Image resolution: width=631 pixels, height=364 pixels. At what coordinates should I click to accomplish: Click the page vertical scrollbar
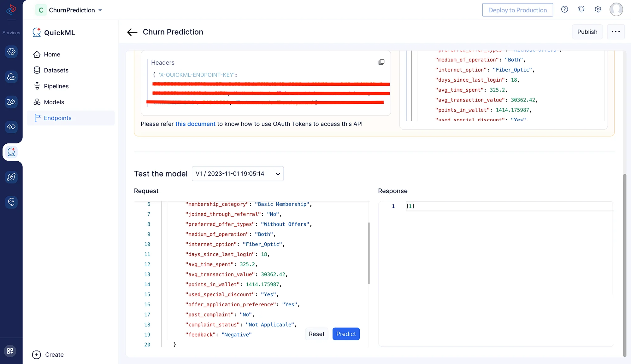pyautogui.click(x=624, y=265)
